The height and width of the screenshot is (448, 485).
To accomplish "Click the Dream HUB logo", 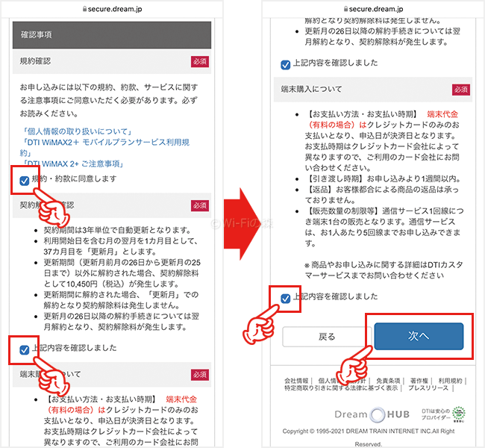I will (x=372, y=414).
